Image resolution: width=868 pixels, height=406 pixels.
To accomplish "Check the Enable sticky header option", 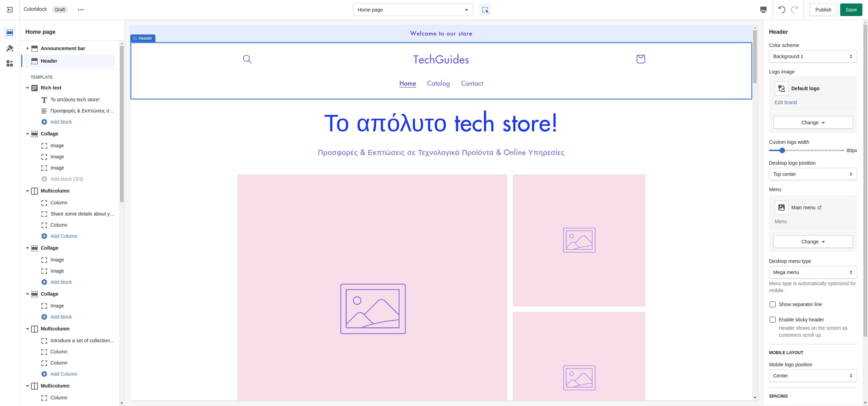I will click(773, 320).
